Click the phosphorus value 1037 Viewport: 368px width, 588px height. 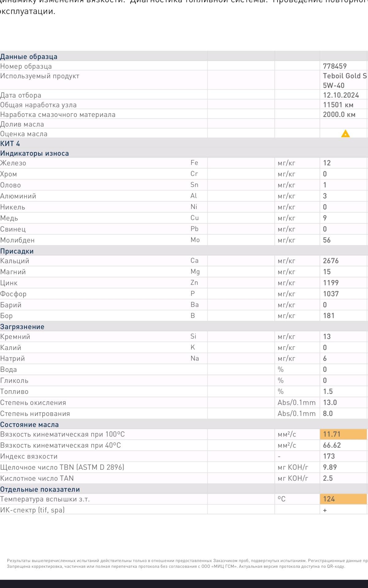[331, 294]
